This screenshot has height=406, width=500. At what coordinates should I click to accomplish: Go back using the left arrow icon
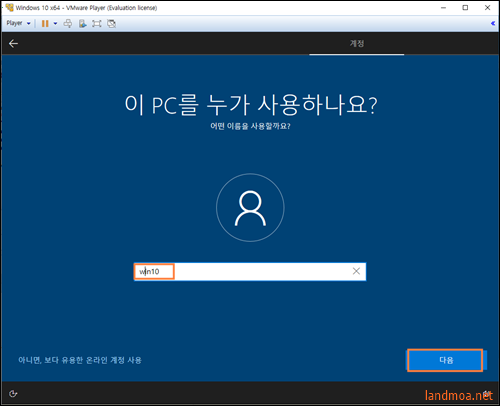[x=13, y=43]
